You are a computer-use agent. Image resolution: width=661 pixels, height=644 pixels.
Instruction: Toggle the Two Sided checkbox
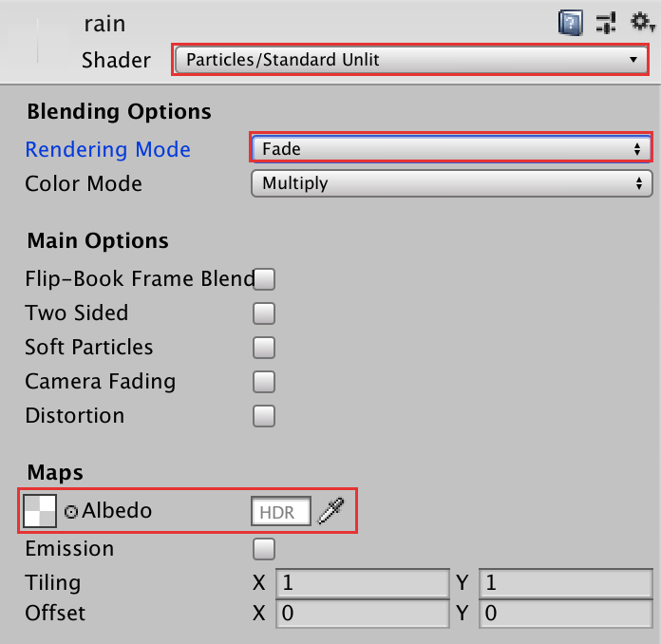[264, 313]
